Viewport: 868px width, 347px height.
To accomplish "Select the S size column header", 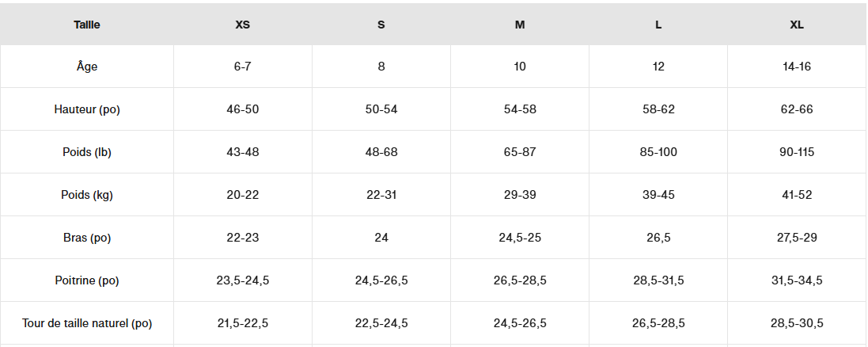I will point(381,25).
